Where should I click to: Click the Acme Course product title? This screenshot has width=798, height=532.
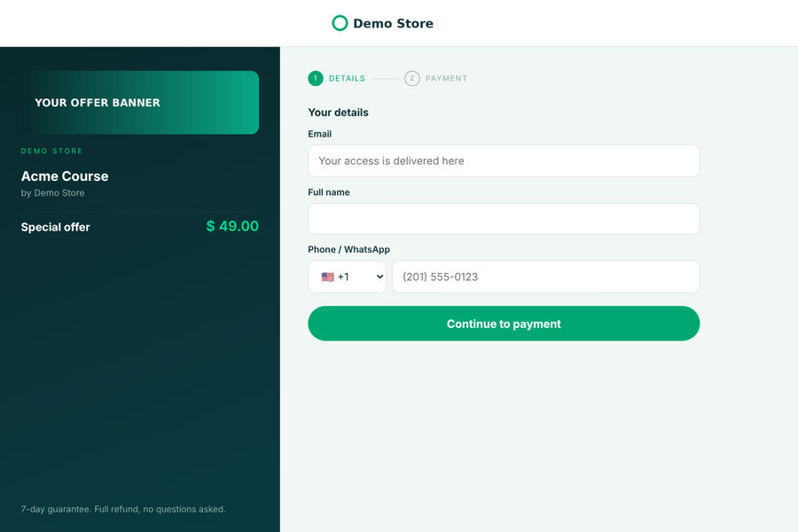click(65, 176)
